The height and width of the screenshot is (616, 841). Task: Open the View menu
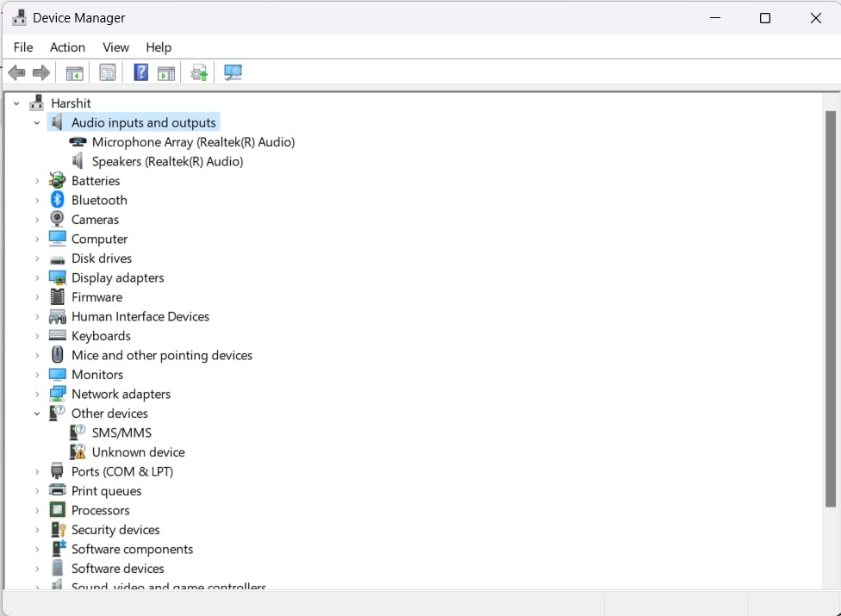pyautogui.click(x=115, y=47)
